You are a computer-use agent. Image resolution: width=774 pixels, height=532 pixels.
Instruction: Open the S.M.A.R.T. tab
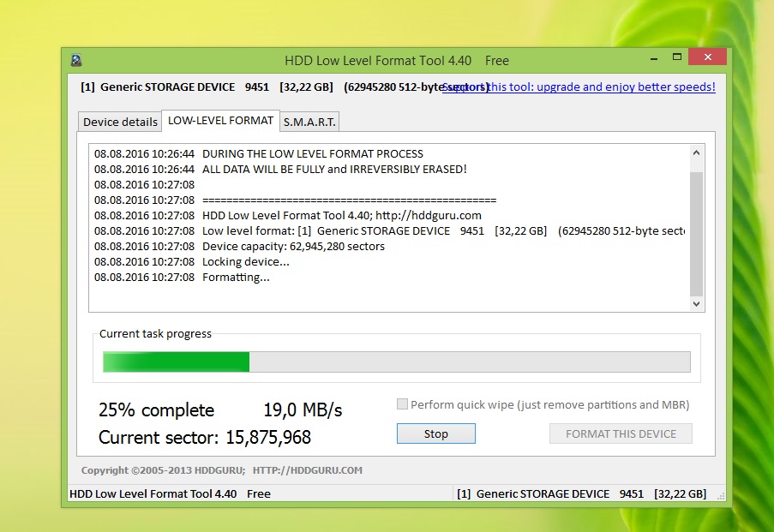pos(309,122)
